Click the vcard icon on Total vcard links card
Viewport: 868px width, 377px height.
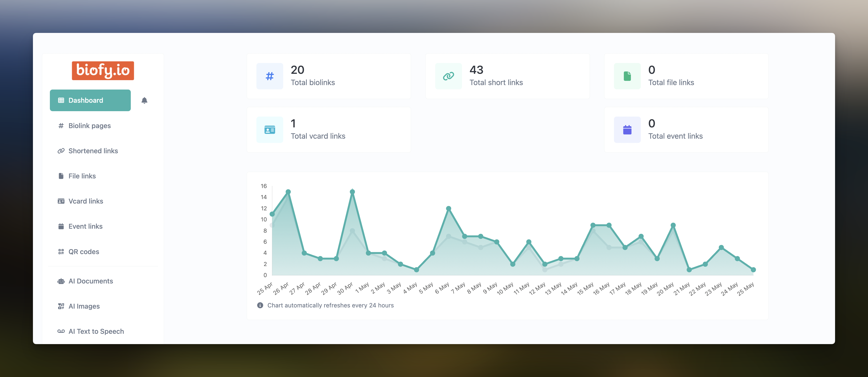(x=269, y=130)
